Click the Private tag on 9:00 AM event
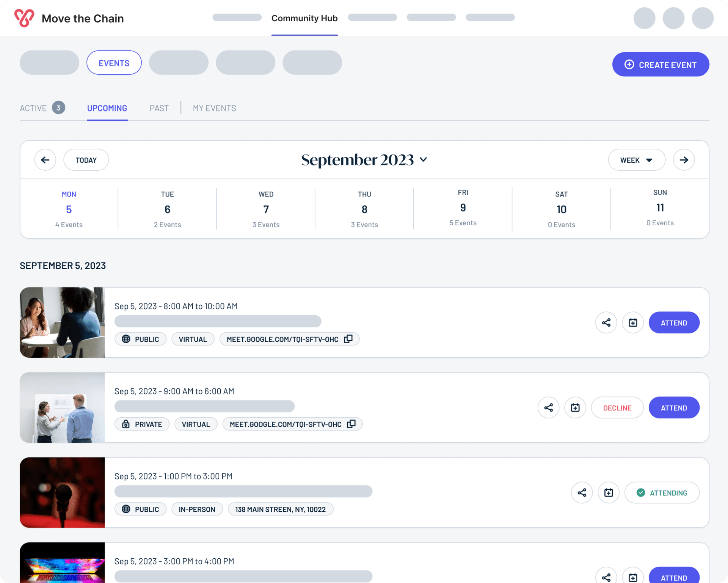The image size is (728, 583). pos(142,424)
